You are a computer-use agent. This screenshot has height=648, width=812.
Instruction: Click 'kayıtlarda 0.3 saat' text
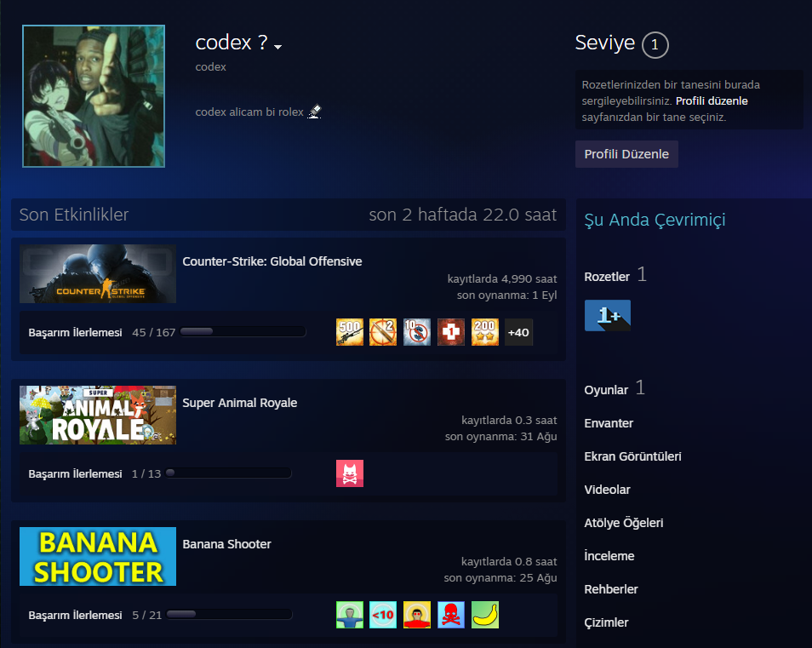(x=509, y=420)
